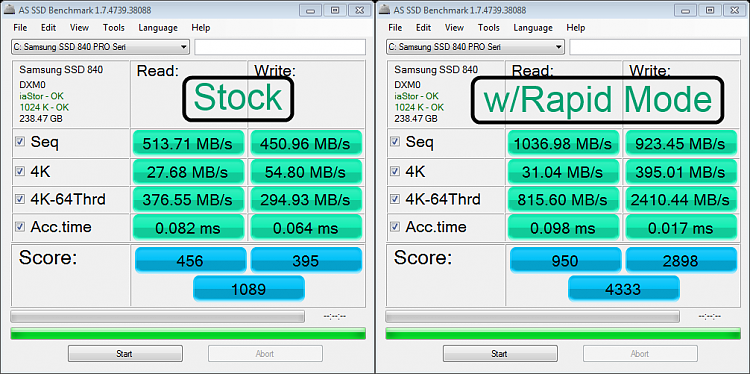Open Edit menu in right window

[x=423, y=28]
